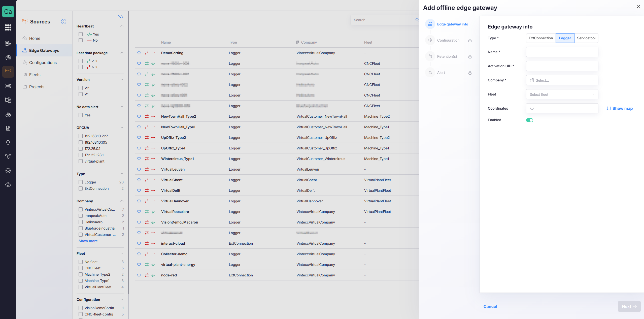Check the No data alert Yes filter
The image size is (644, 319).
(x=81, y=115)
